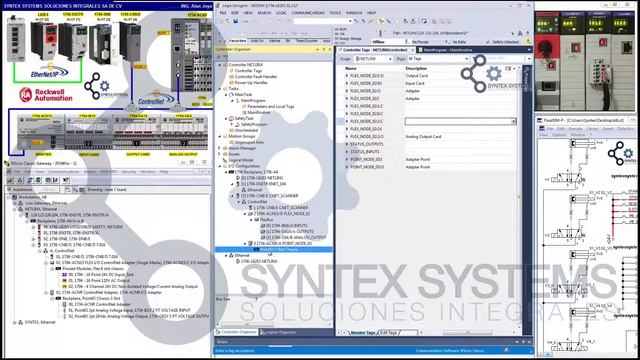Click the Who Active network icon beside the path
Viewport: 640px width, 360px height.
[520, 33]
